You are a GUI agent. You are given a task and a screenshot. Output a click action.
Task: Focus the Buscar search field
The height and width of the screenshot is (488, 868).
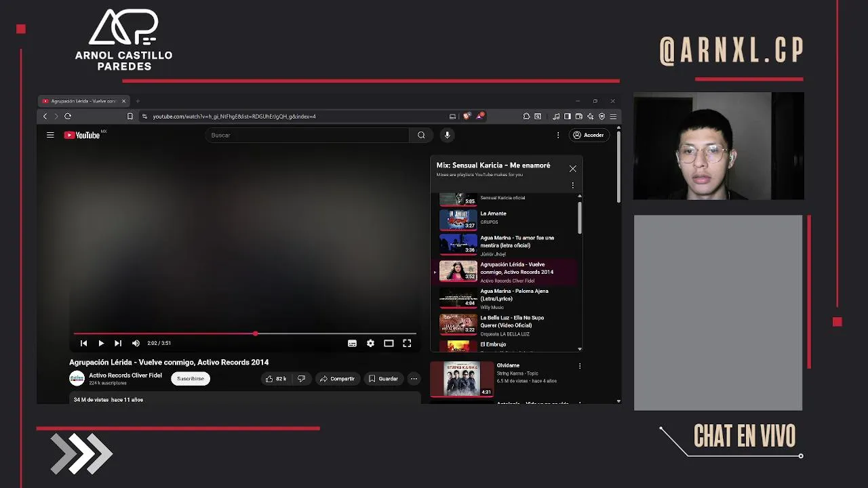point(307,135)
